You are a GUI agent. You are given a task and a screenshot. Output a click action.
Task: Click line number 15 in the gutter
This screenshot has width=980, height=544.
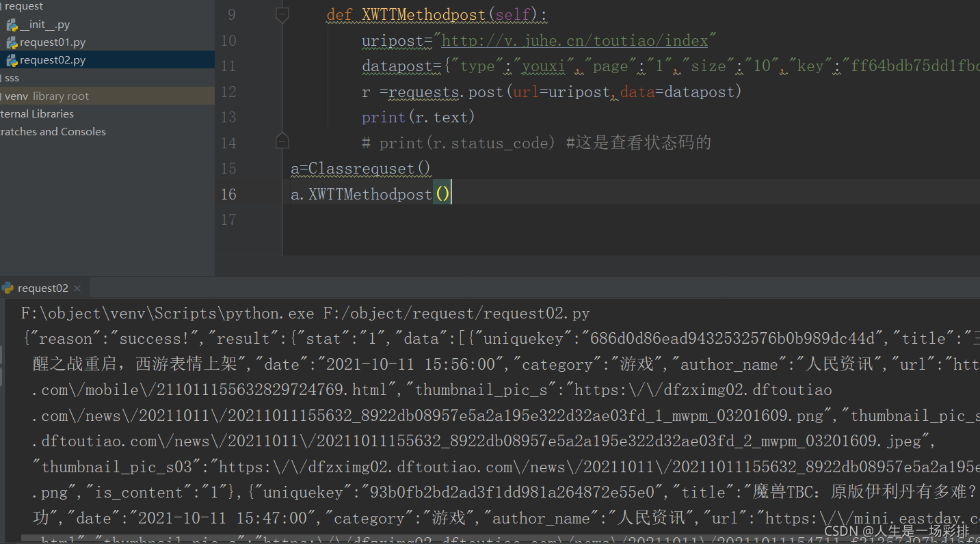(x=228, y=168)
